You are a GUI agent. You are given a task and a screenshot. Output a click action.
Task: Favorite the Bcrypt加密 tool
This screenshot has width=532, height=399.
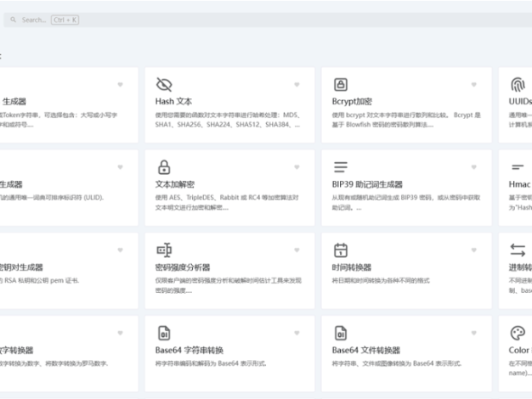474,84
